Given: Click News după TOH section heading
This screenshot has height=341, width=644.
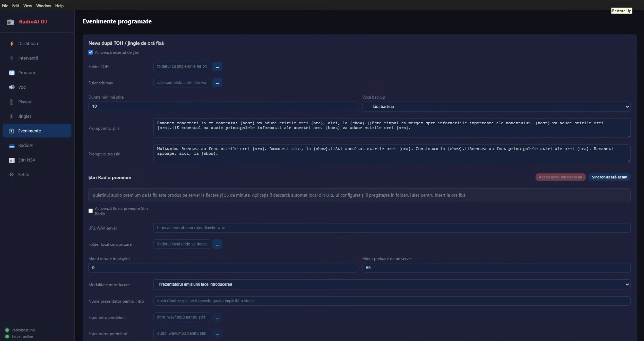Looking at the screenshot, I should [x=126, y=43].
